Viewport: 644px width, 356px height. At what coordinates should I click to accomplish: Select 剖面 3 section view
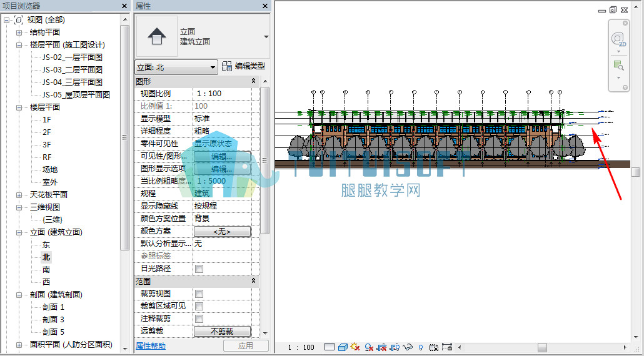(x=53, y=320)
